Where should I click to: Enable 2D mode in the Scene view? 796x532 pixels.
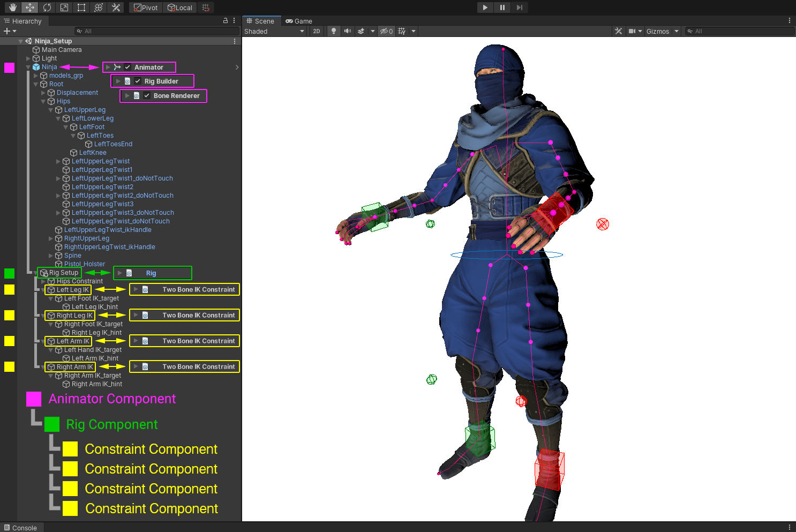[x=317, y=31]
